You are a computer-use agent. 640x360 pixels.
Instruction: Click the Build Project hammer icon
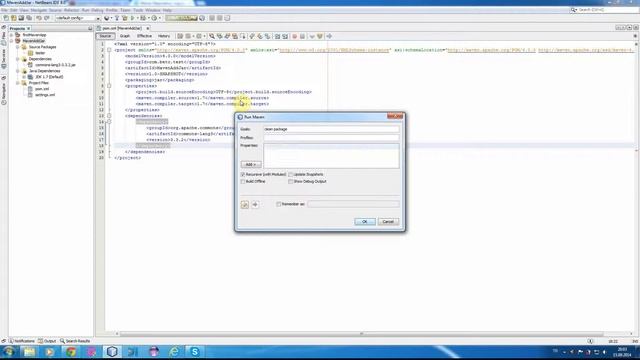click(117, 18)
